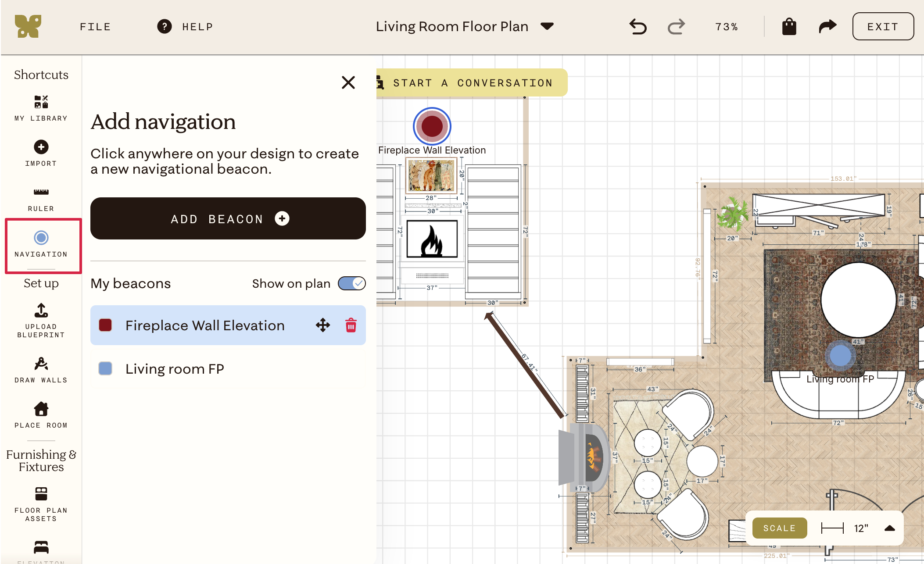
Task: Open My Library shortcut
Action: [x=41, y=108]
